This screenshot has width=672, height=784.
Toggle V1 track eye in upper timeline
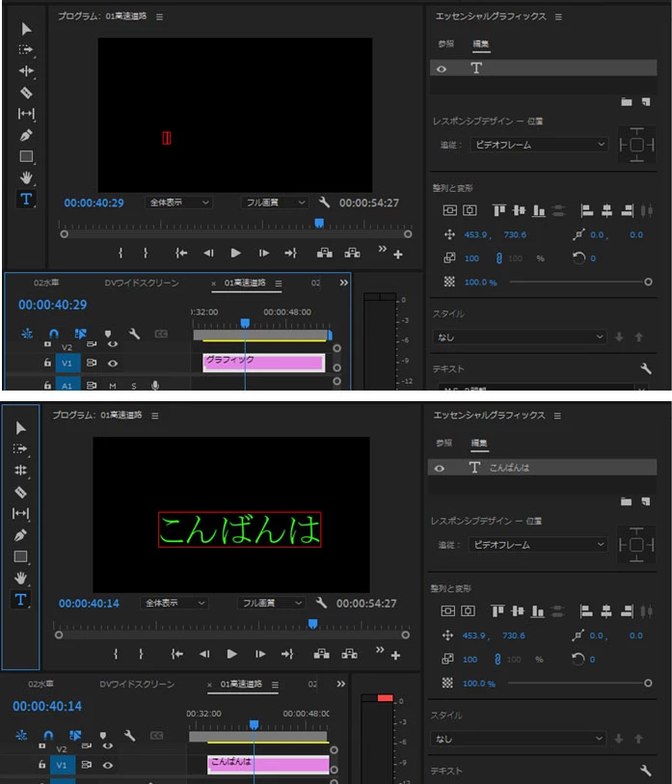113,363
